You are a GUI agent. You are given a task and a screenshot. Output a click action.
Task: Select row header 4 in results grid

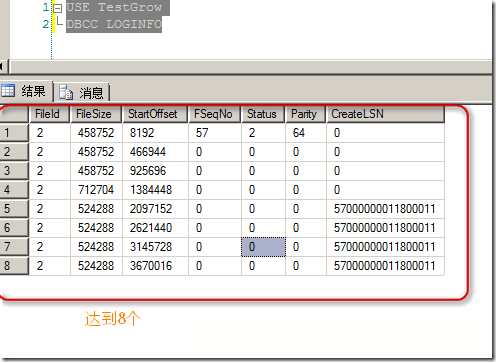(x=14, y=190)
